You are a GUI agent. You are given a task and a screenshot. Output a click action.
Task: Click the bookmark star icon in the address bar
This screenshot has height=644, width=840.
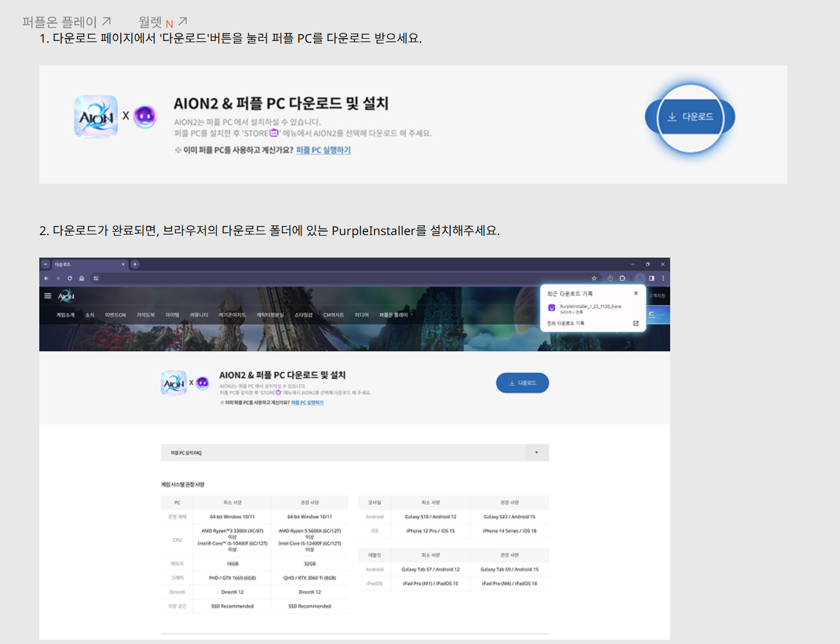tap(594, 278)
